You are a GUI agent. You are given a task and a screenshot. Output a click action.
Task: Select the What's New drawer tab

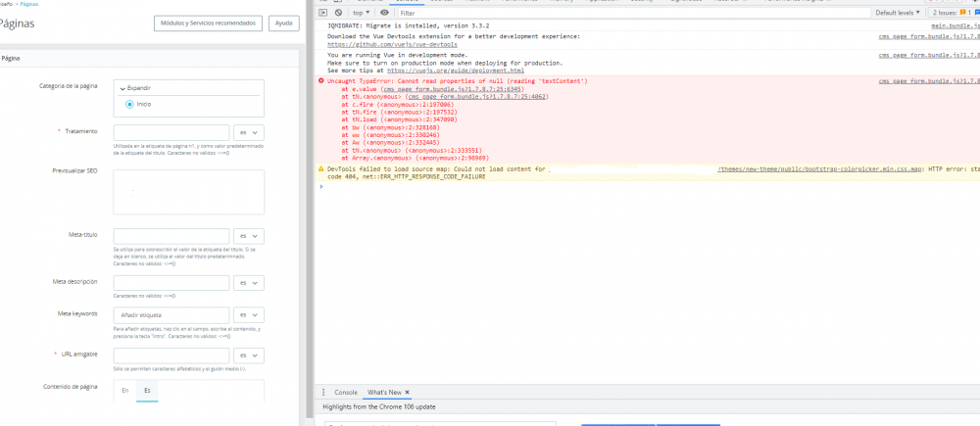pyautogui.click(x=384, y=393)
